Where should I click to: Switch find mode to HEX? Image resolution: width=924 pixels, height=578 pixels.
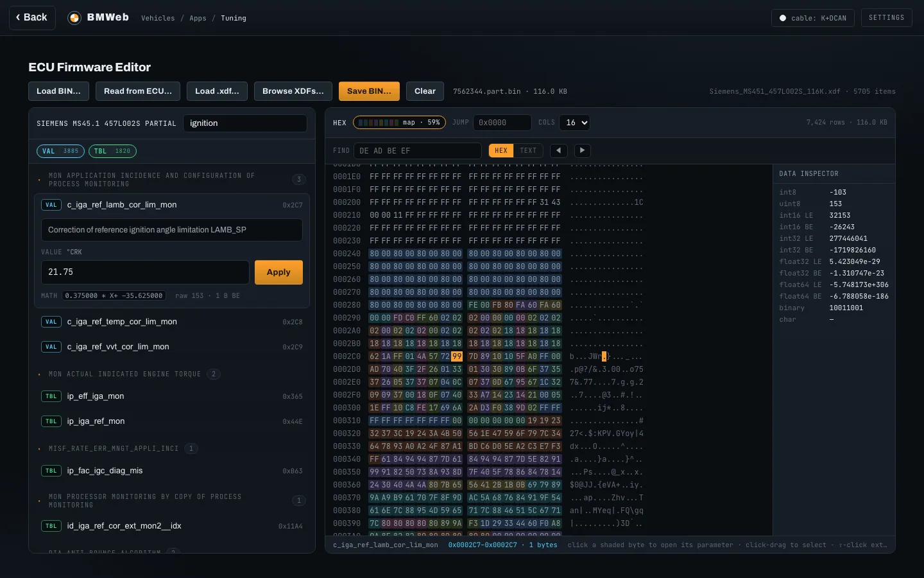point(501,150)
